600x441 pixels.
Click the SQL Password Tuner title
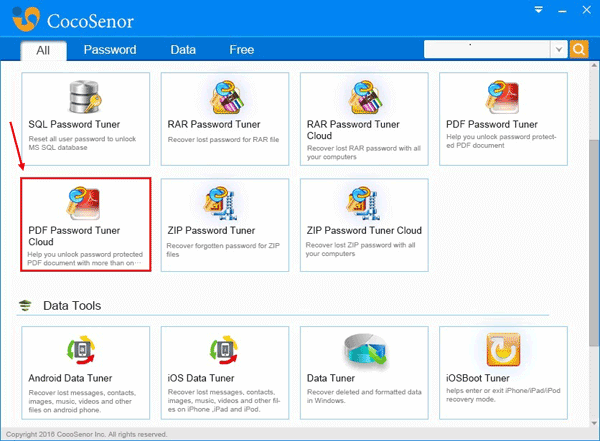tap(74, 124)
